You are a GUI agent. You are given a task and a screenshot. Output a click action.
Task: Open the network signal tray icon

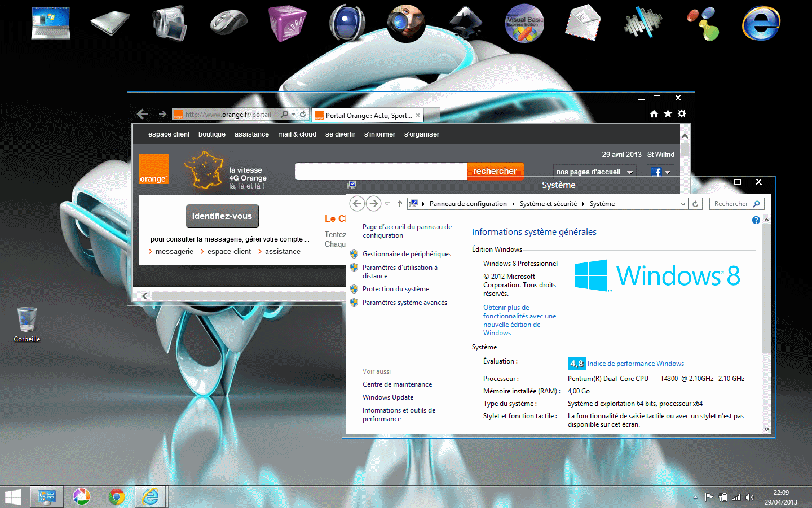736,497
